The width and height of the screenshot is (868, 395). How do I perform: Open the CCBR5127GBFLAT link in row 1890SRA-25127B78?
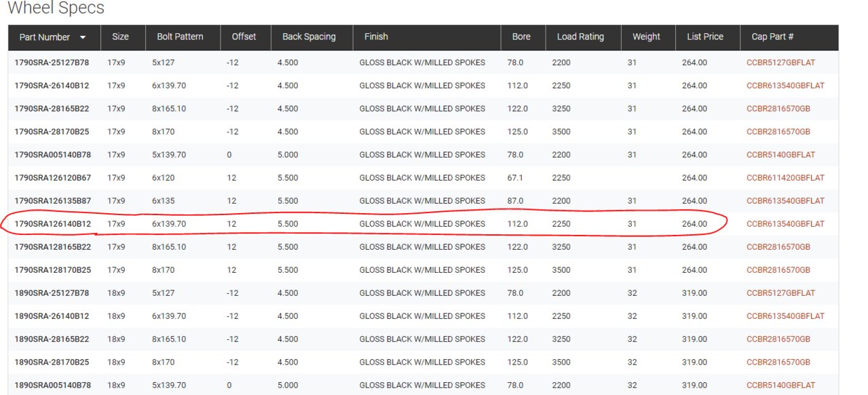780,293
